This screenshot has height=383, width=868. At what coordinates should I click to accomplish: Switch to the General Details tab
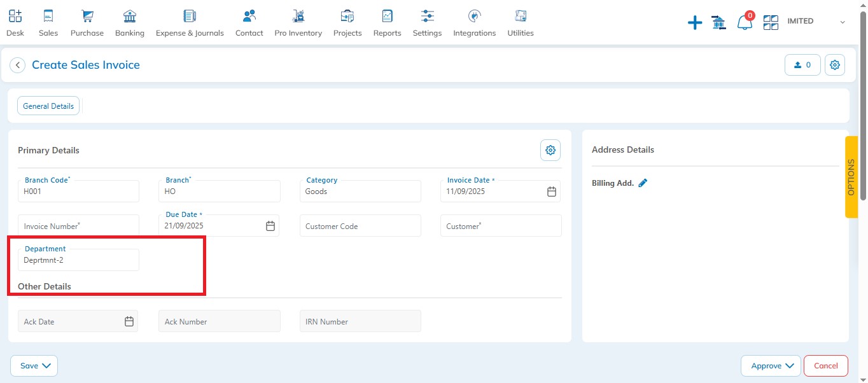[x=48, y=106]
